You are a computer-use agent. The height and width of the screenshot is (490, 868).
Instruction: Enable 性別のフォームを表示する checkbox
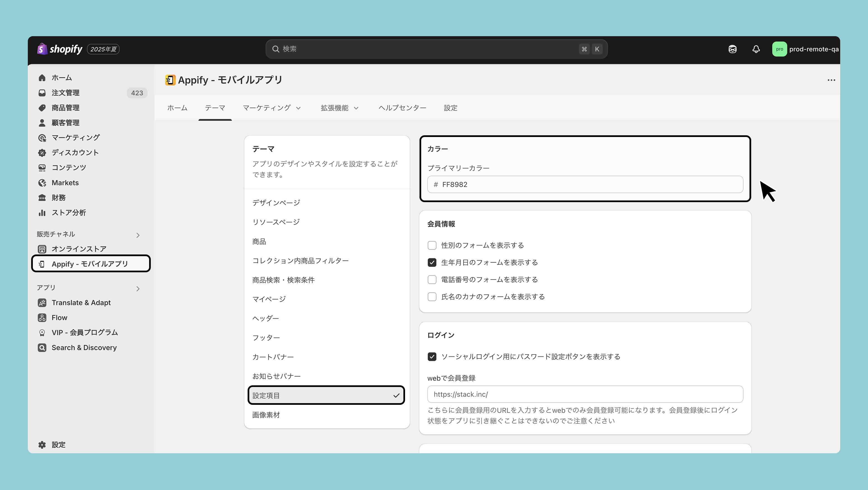[x=432, y=245]
